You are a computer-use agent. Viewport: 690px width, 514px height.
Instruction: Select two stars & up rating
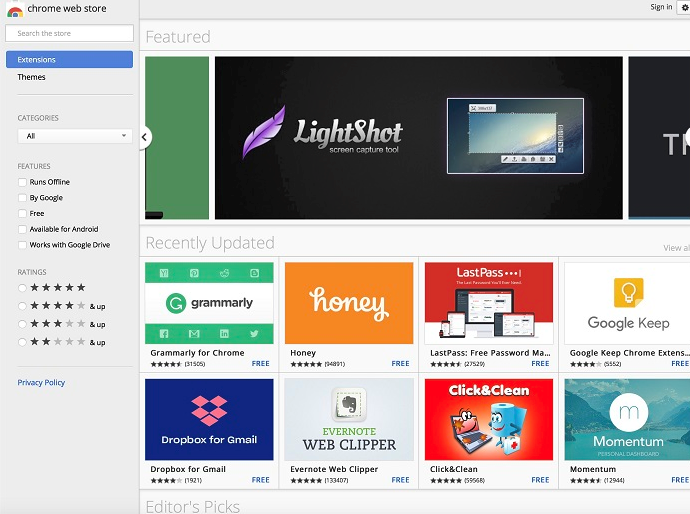(22, 342)
